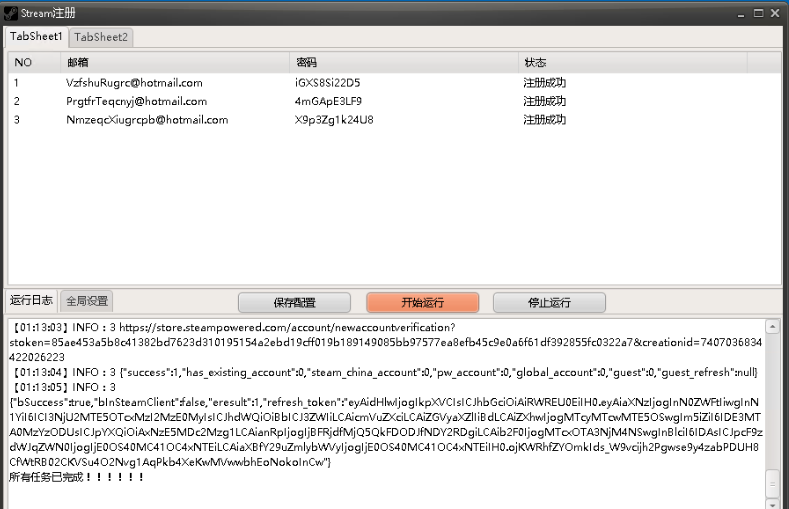Sort by the NO column header

[x=23, y=62]
